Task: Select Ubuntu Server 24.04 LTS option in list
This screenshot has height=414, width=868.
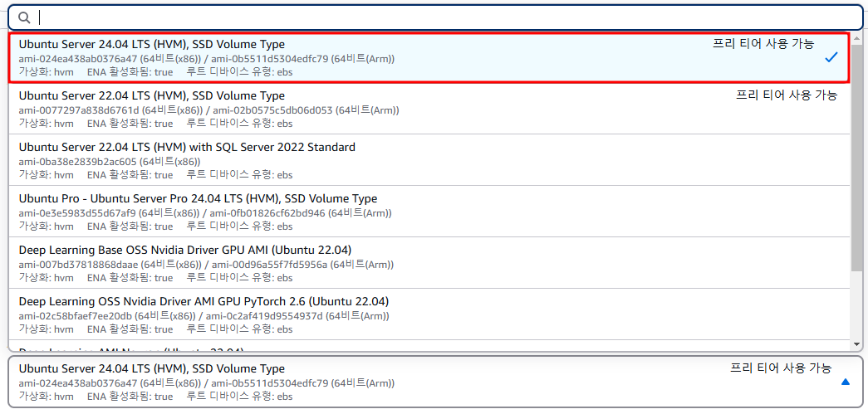Action: coord(429,57)
